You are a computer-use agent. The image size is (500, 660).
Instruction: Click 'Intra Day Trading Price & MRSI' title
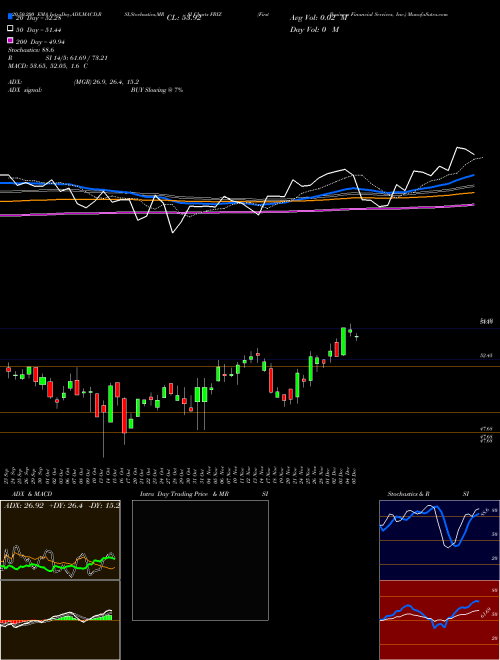(204, 494)
